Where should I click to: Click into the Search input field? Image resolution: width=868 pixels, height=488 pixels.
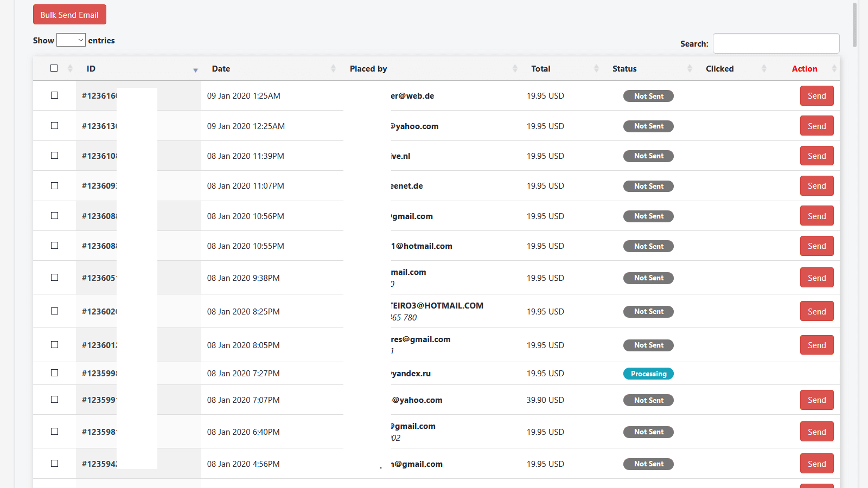(x=776, y=43)
